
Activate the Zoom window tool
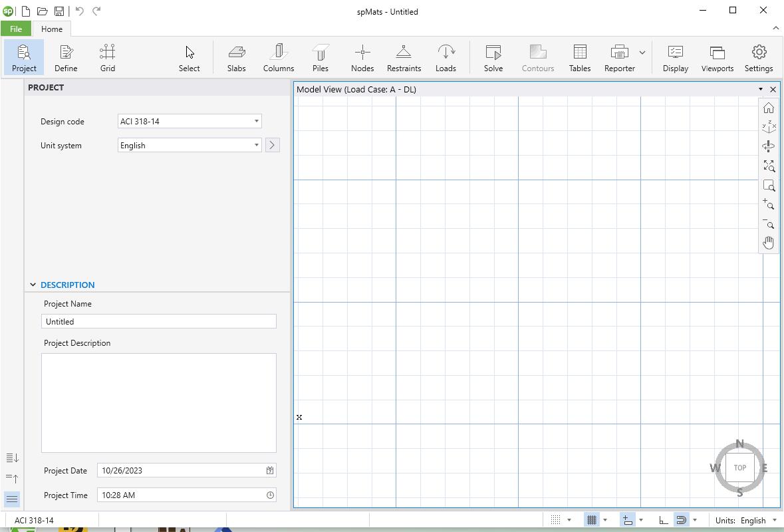tap(769, 185)
